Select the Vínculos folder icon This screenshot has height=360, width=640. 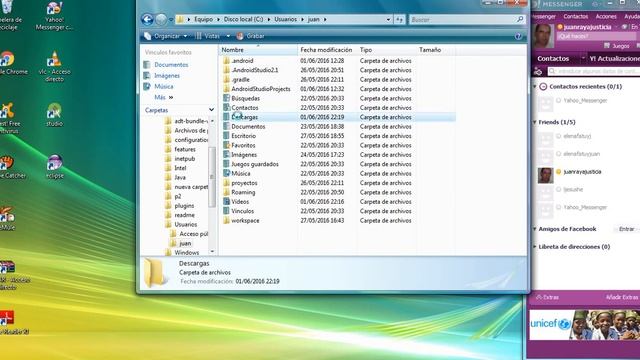227,211
